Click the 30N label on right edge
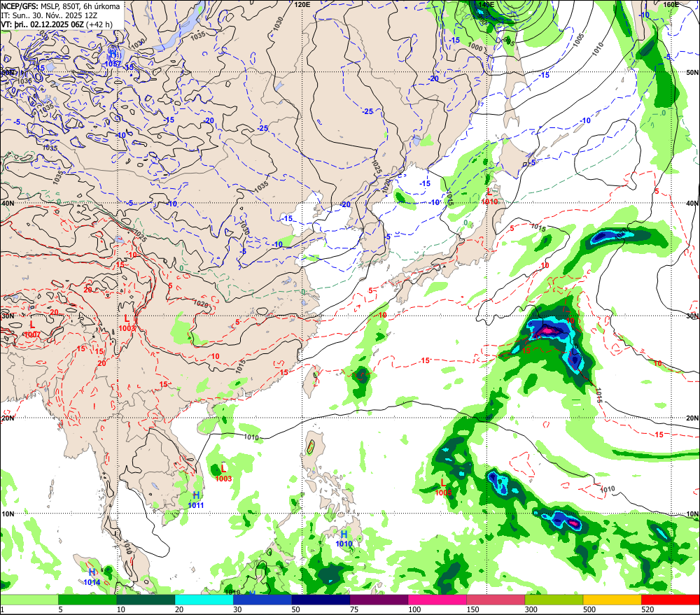 [692, 316]
